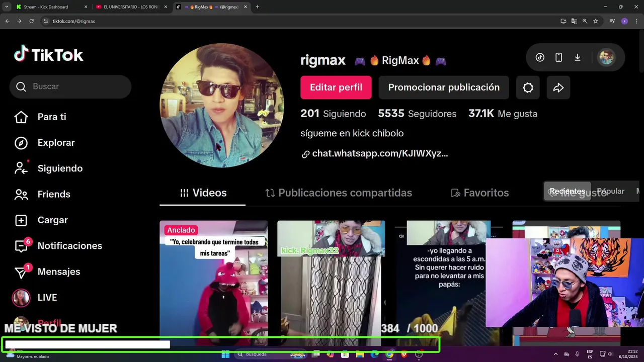The height and width of the screenshot is (362, 644).
Task: Open Brave browser from the taskbar
Action: 404,354
